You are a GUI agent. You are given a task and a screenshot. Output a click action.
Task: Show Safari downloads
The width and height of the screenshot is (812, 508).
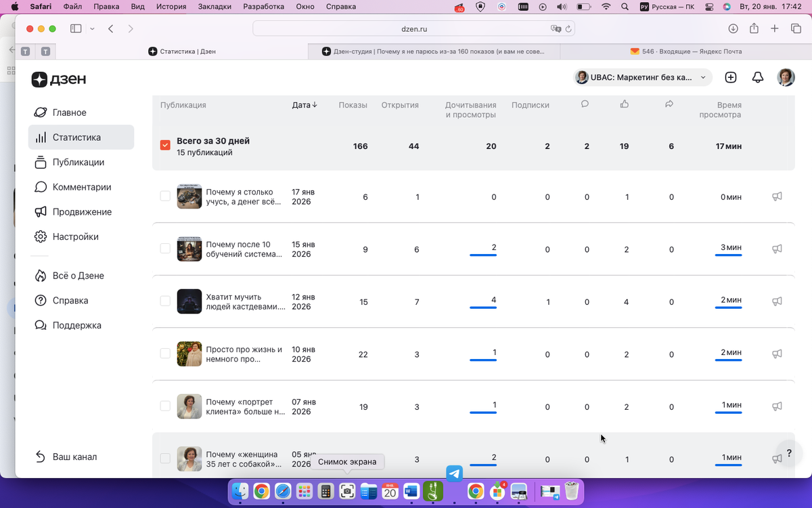pyautogui.click(x=733, y=28)
